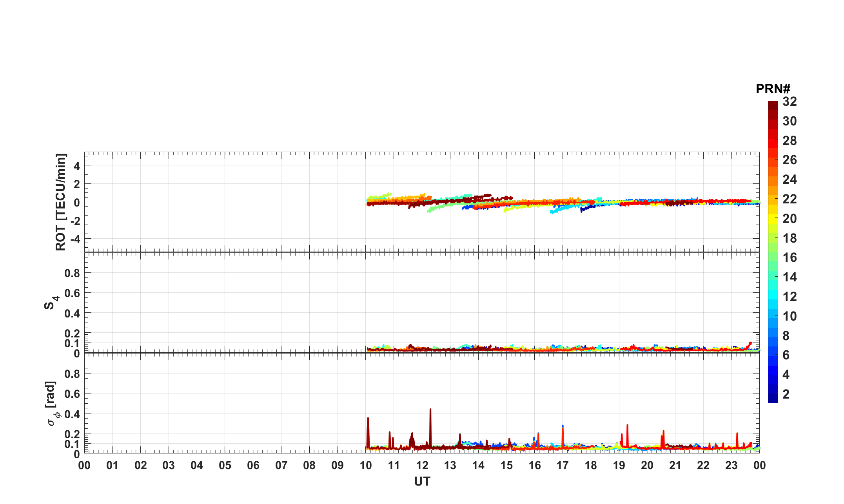The height and width of the screenshot is (504, 844).
Task: Click the dark blue bottom of the colorbar
Action: pyautogui.click(x=773, y=399)
